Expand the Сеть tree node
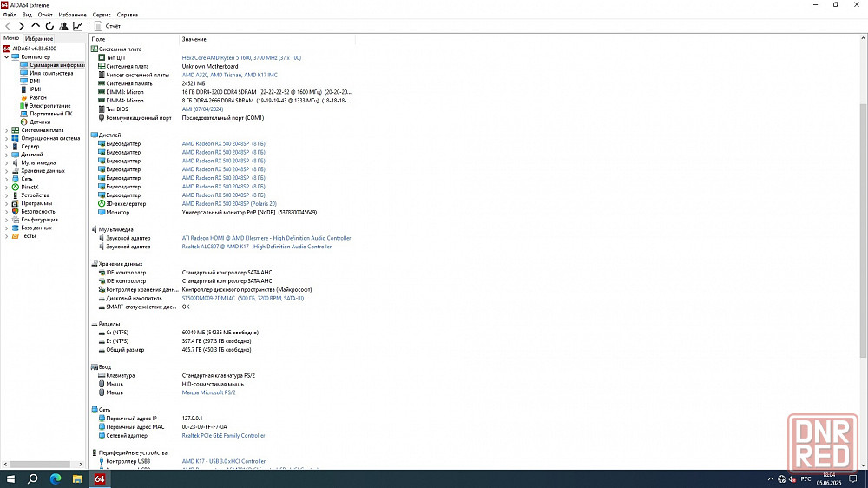 point(7,179)
